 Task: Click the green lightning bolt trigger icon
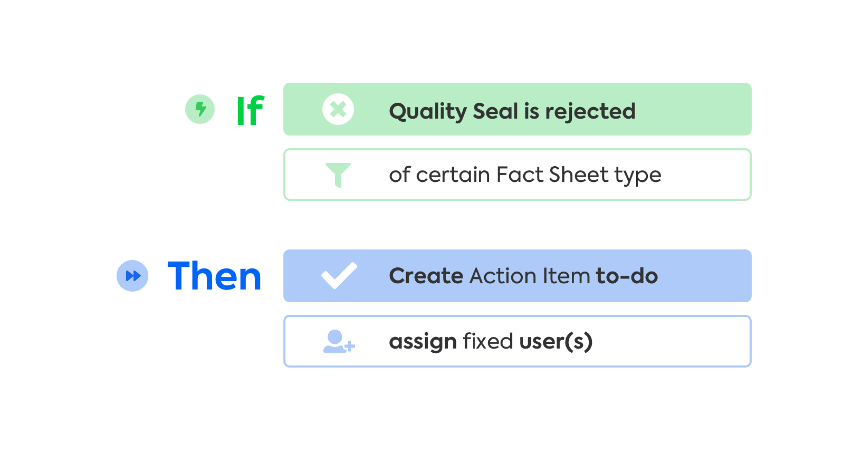(200, 109)
